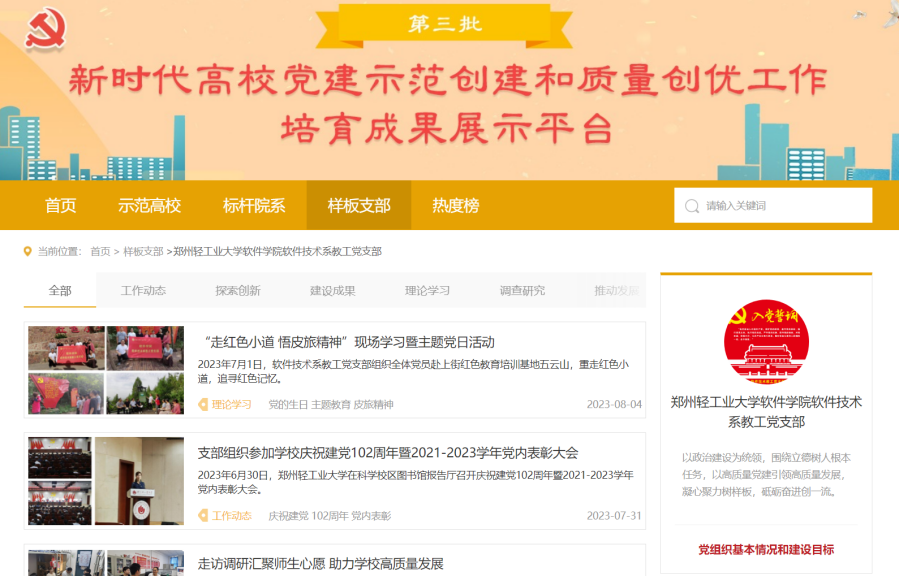Switch to the 全部 tab
Image resolution: width=899 pixels, height=576 pixels.
click(60, 289)
